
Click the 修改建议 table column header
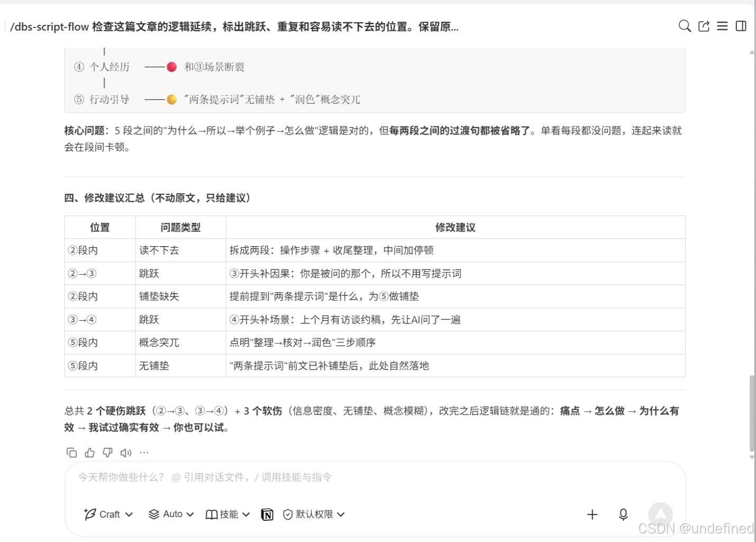456,228
